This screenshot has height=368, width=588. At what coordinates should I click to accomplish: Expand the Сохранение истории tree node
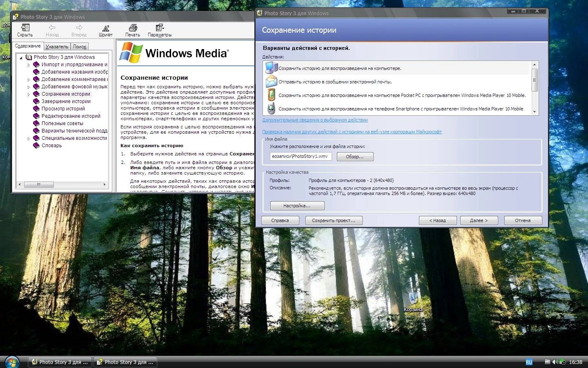tap(29, 94)
